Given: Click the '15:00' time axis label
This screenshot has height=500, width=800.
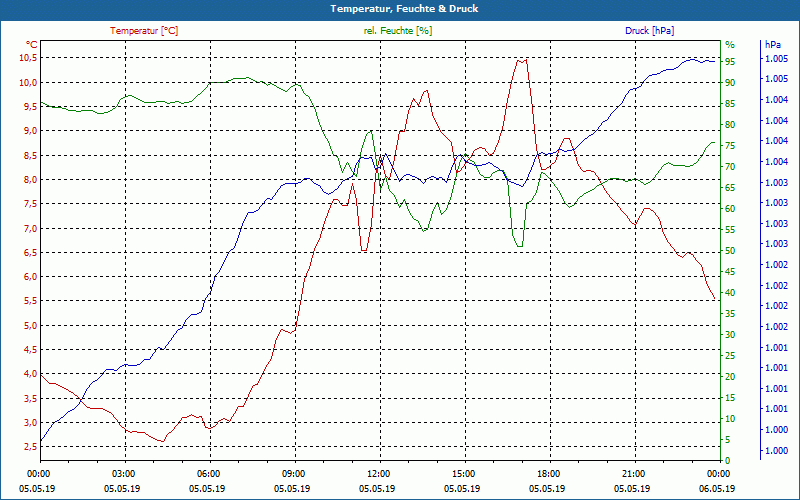Looking at the screenshot, I should tap(463, 474).
